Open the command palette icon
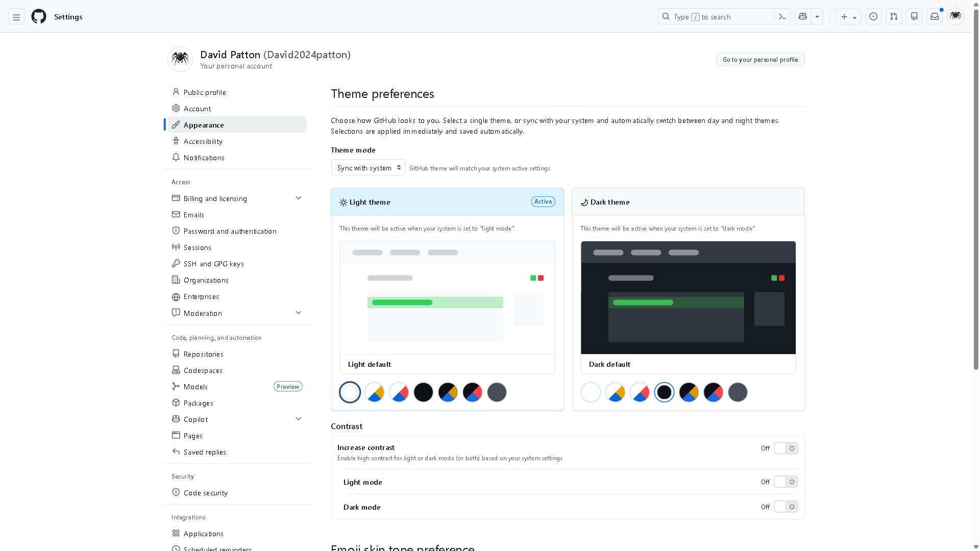The height and width of the screenshot is (551, 980). [782, 17]
